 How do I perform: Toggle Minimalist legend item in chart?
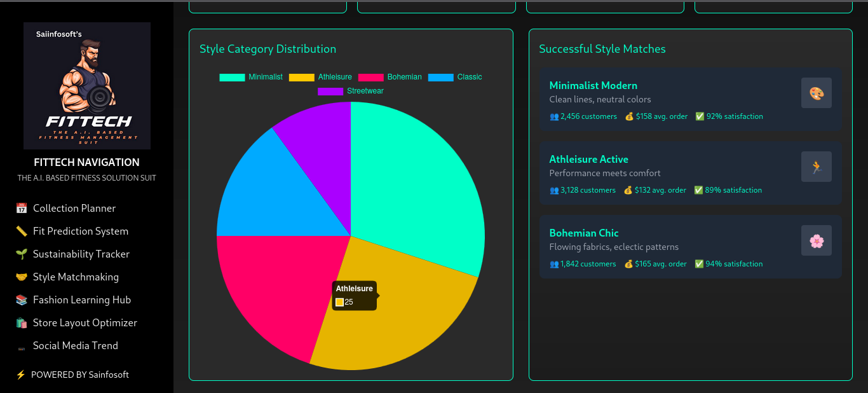click(251, 77)
